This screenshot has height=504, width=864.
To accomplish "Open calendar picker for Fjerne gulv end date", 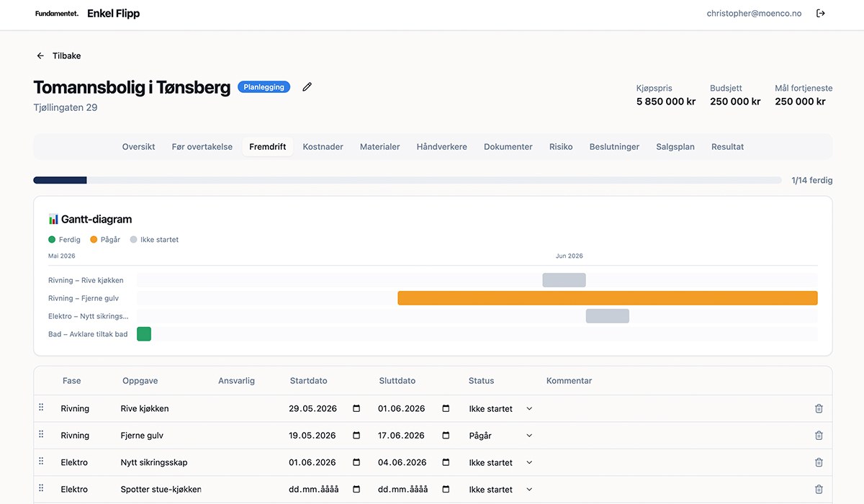I will (x=446, y=436).
